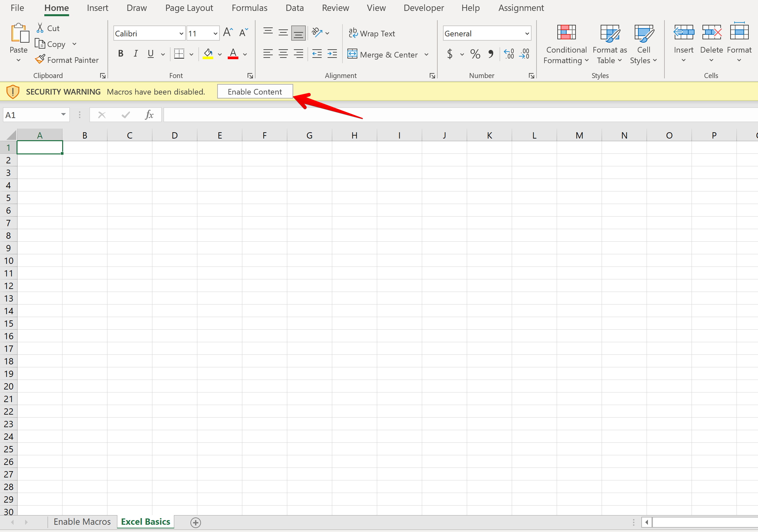Open the Enable Macros sheet tab
The width and height of the screenshot is (758, 532).
point(82,522)
